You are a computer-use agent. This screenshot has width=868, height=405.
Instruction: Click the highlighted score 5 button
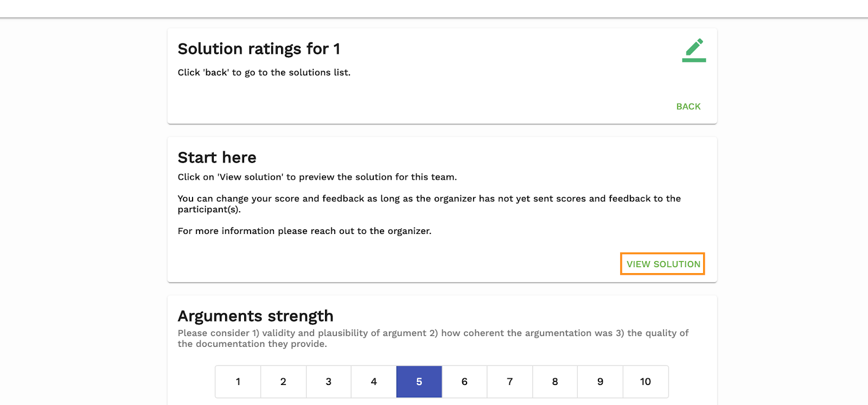[419, 382]
